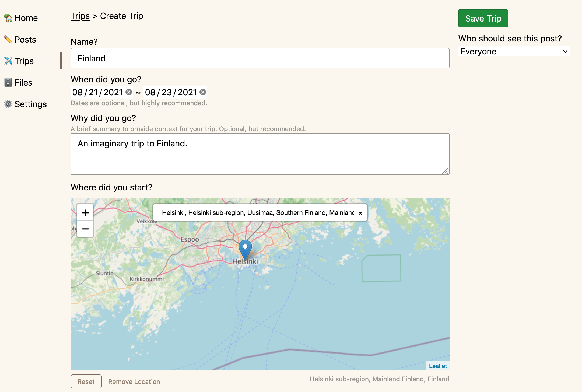Click the Home house icon
Screen dimensions: 582x392
point(8,18)
